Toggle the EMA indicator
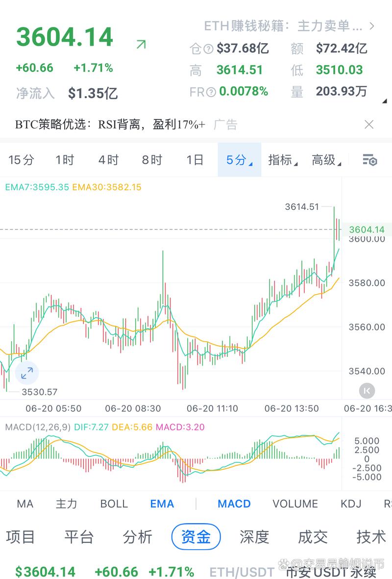This screenshot has height=579, width=392. point(162,503)
